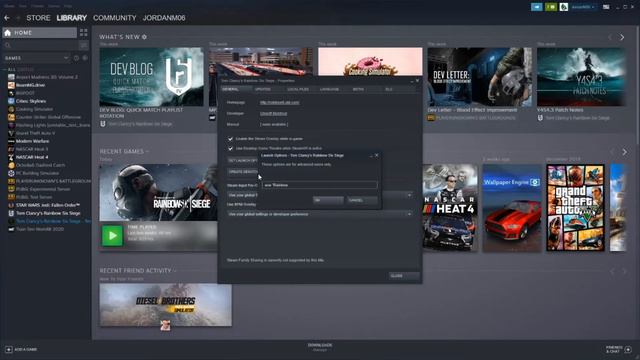Advance Recent Games with the right arrow
640x360 pixels.
(x=624, y=152)
